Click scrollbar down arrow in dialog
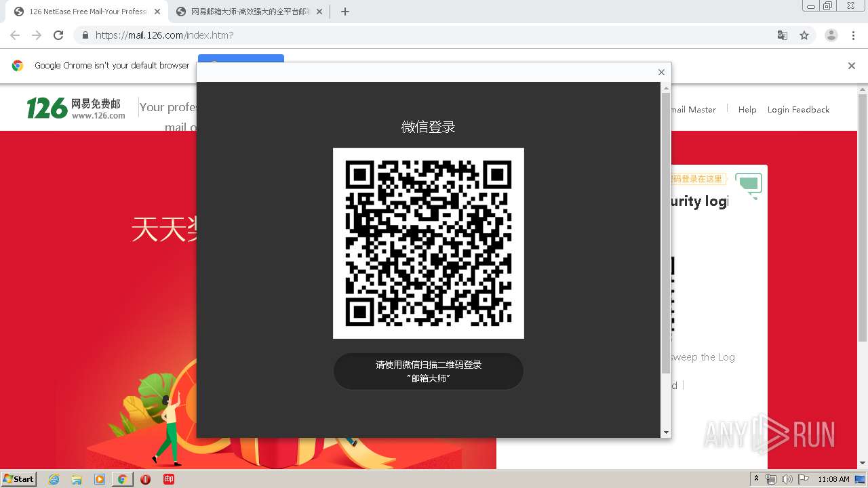 (666, 432)
